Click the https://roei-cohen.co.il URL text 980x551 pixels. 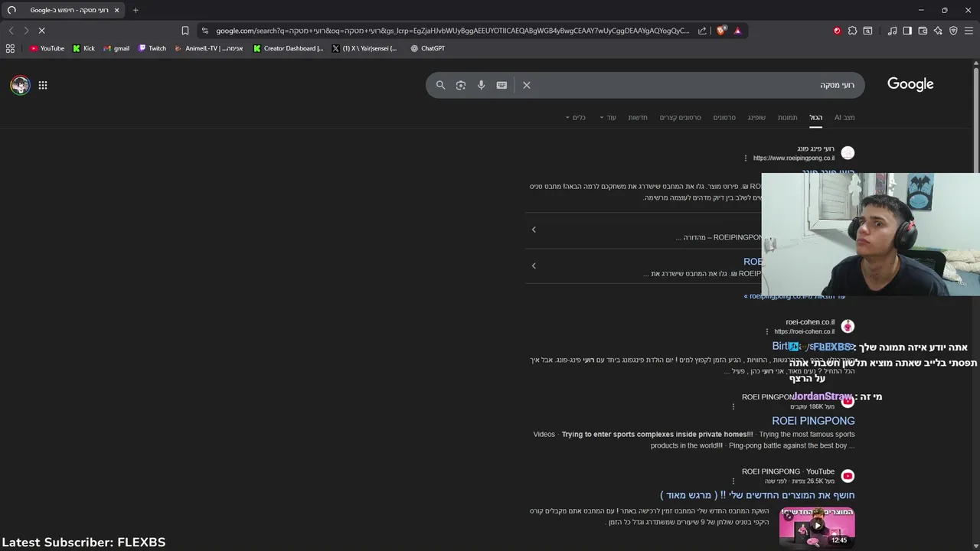coord(804,331)
